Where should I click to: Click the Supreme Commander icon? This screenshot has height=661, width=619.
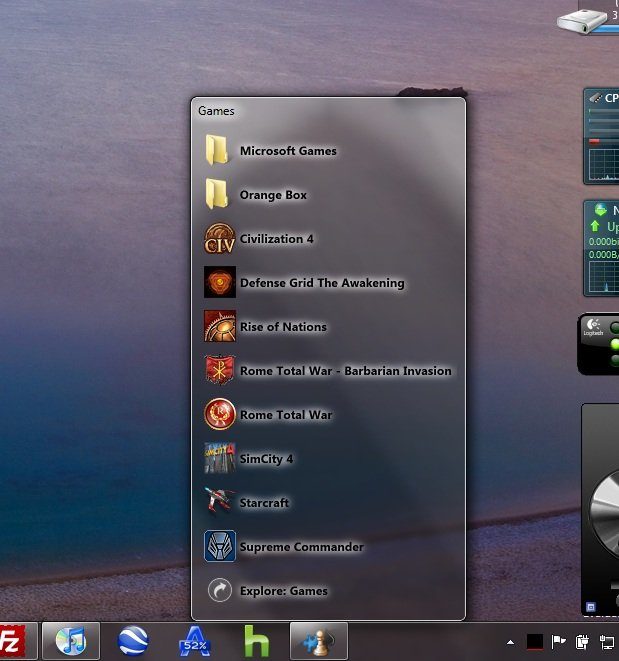point(220,546)
